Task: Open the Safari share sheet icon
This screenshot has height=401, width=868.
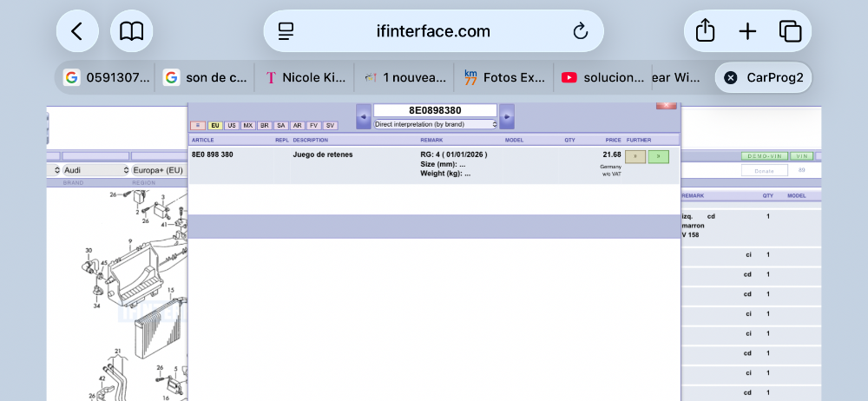Action: click(706, 31)
